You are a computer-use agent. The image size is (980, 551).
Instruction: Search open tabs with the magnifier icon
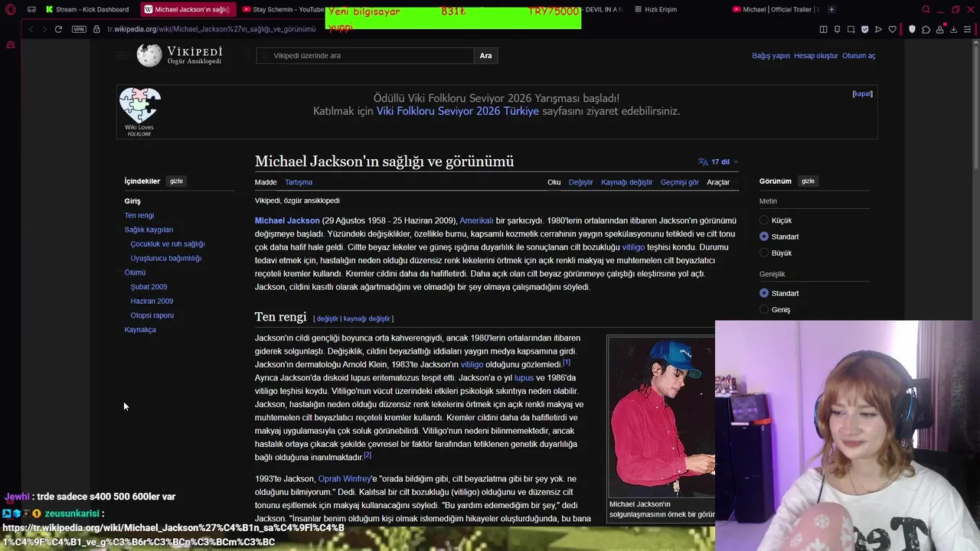coord(926,9)
